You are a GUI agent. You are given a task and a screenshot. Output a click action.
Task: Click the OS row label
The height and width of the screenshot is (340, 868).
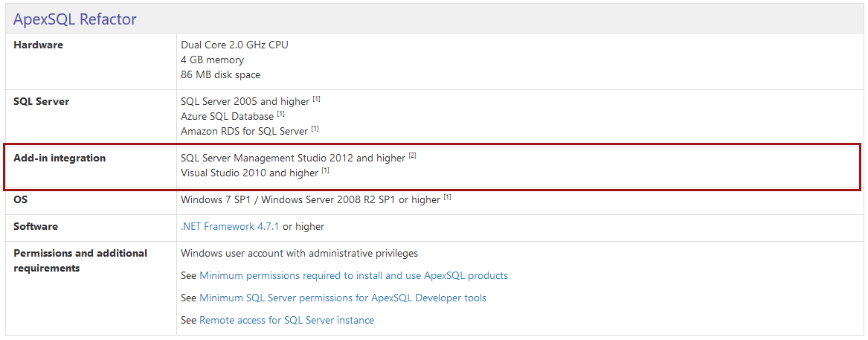click(21, 199)
